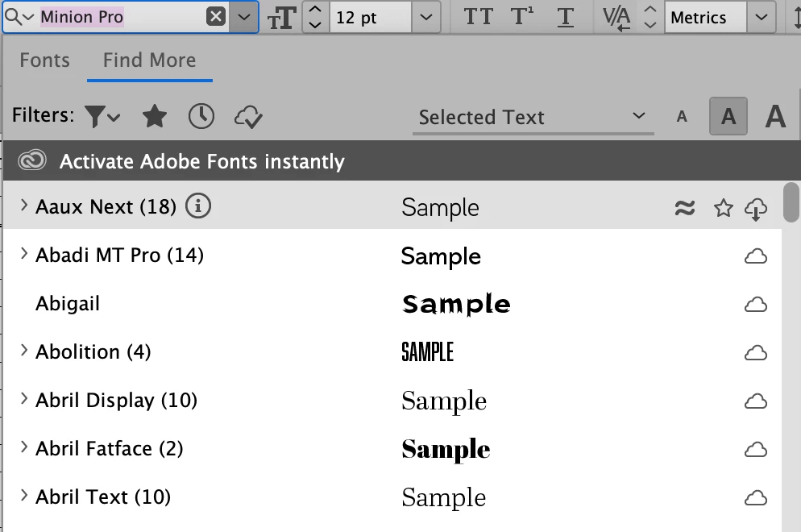This screenshot has width=801, height=532.
Task: Select Abril Display (10) font name
Action: [117, 400]
